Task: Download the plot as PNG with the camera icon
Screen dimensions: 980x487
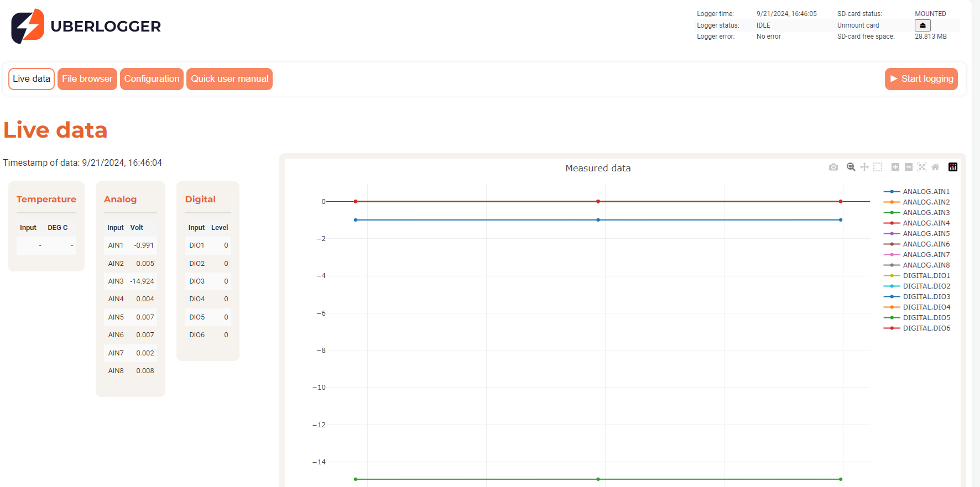Action: pyautogui.click(x=833, y=167)
